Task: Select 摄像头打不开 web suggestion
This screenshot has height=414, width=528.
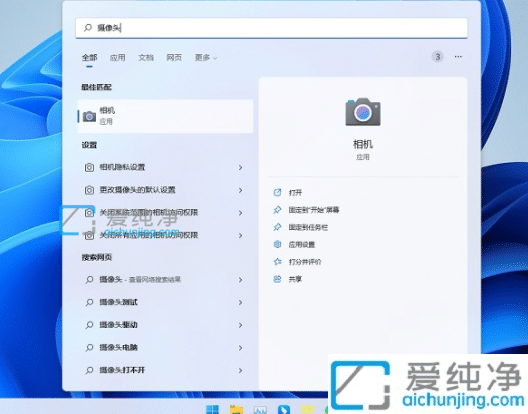Action: (165, 370)
